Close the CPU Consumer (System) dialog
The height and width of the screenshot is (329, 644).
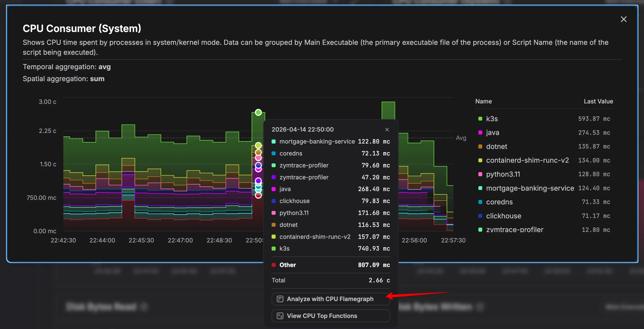624,19
